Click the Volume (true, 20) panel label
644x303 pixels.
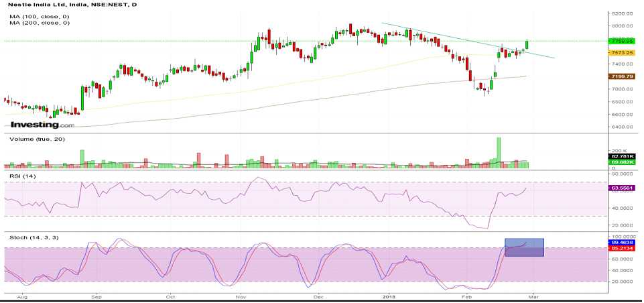pyautogui.click(x=37, y=139)
